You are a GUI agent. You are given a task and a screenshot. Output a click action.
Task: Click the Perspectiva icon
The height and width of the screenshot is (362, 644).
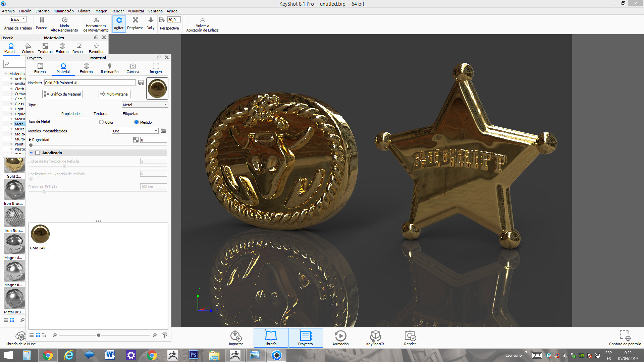point(162,20)
